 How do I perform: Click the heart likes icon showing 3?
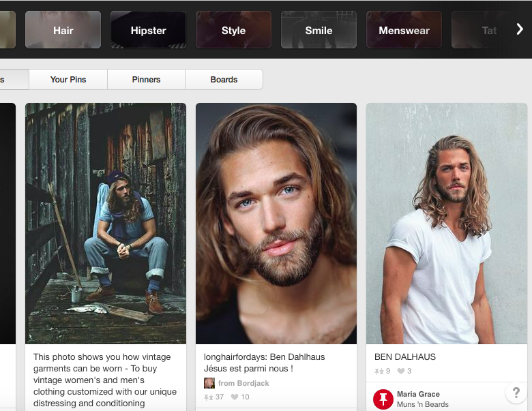[401, 371]
